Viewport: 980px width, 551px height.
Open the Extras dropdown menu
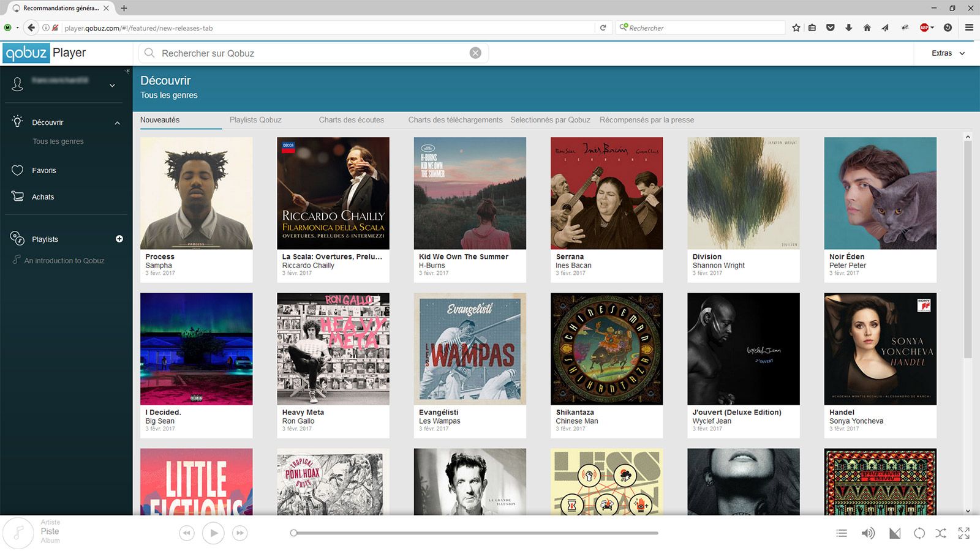[948, 53]
